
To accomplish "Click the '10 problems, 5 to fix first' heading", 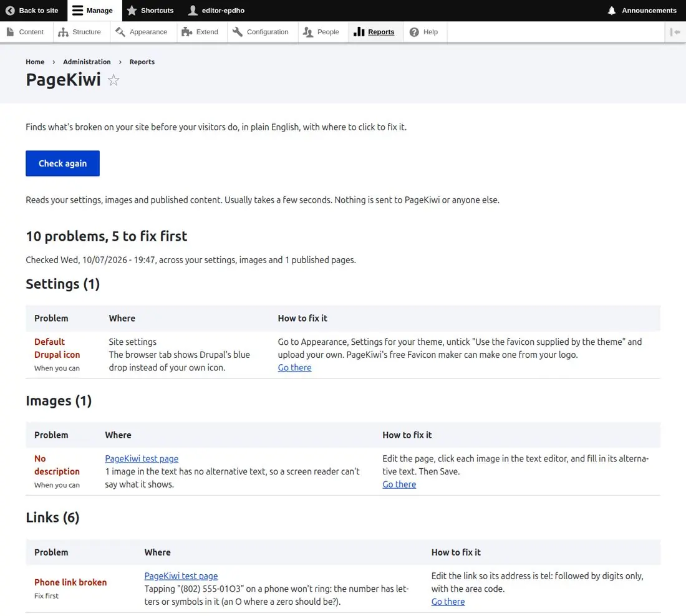I will point(106,236).
